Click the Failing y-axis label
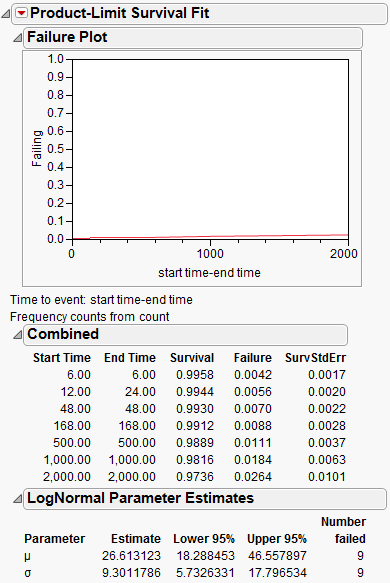 pos(36,148)
